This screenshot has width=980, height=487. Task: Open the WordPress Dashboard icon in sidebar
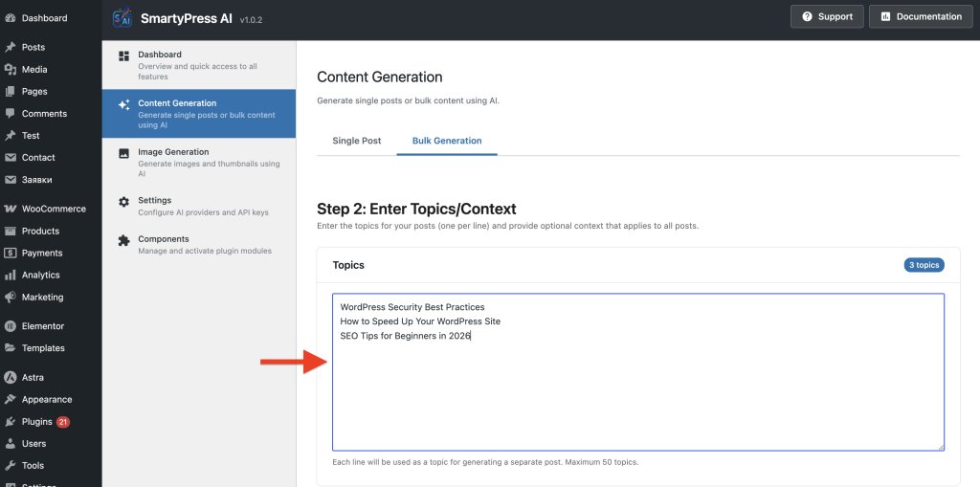click(x=10, y=18)
